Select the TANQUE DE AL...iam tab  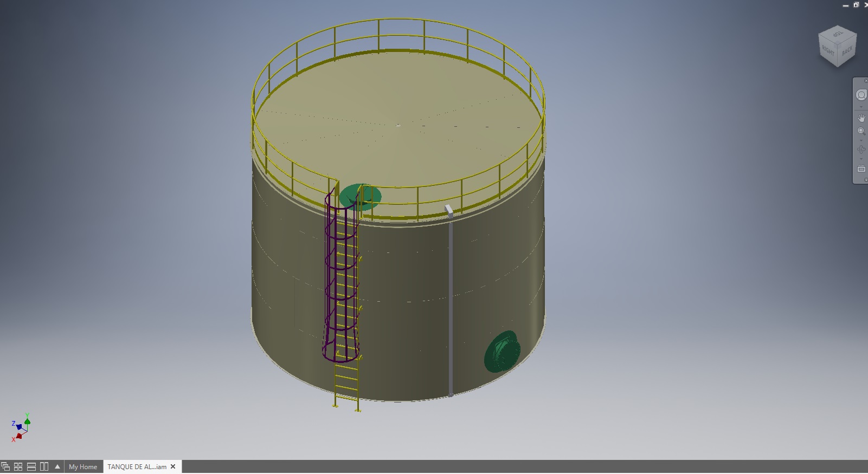[137, 466]
